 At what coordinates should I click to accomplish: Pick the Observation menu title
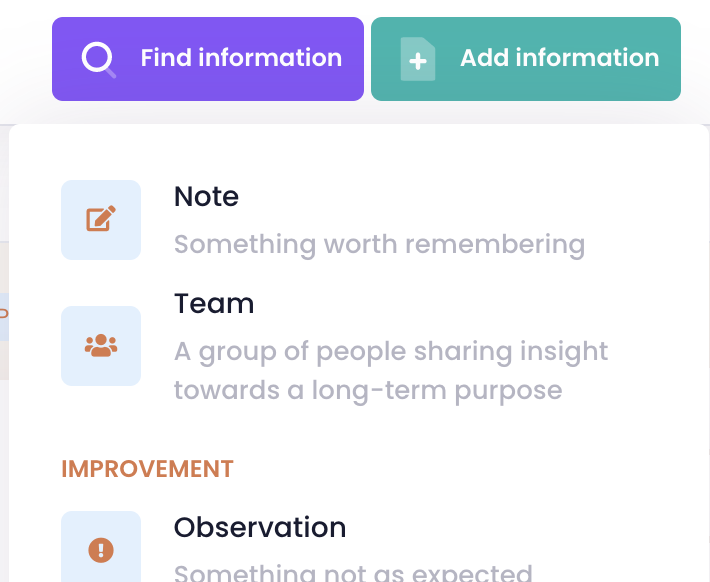[x=260, y=527]
